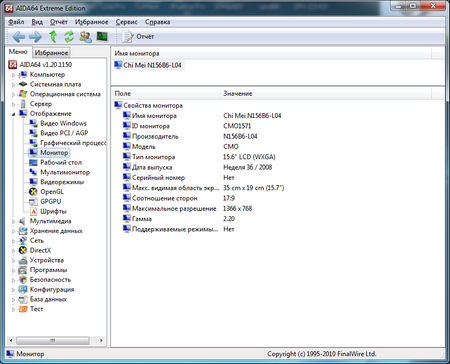Click the Сеть node icon
The width and height of the screenshot is (450, 364).
[x=23, y=240]
